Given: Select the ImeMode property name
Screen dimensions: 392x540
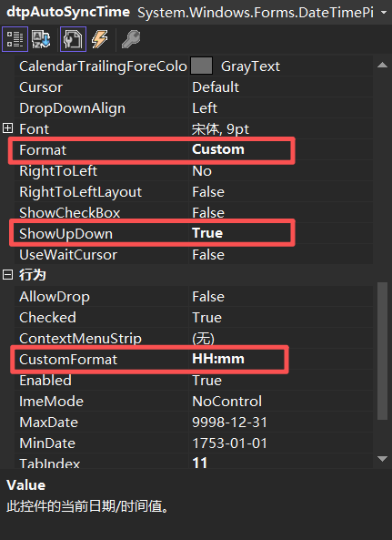Looking at the screenshot, I should click(x=51, y=402).
